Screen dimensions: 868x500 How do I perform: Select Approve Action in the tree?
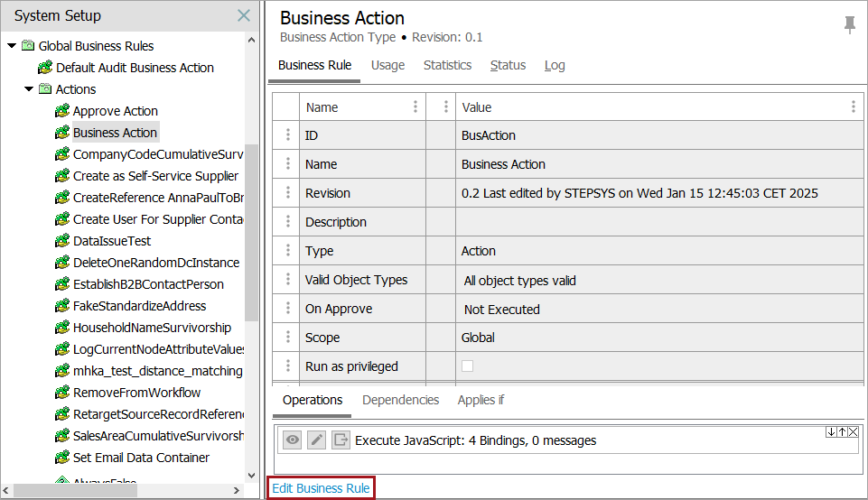115,111
